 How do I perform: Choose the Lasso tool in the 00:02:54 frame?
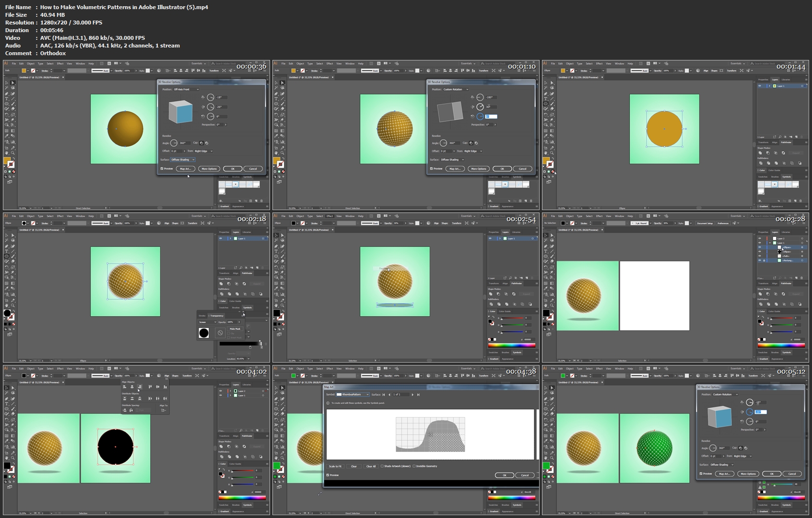(282, 240)
